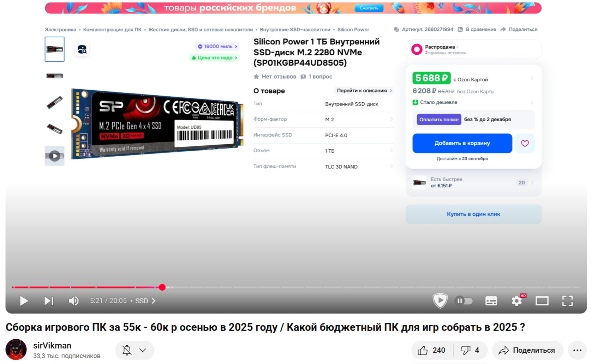The image size is (591, 364).
Task: Expand Стало дешевле chevron
Action: pyautogui.click(x=532, y=102)
